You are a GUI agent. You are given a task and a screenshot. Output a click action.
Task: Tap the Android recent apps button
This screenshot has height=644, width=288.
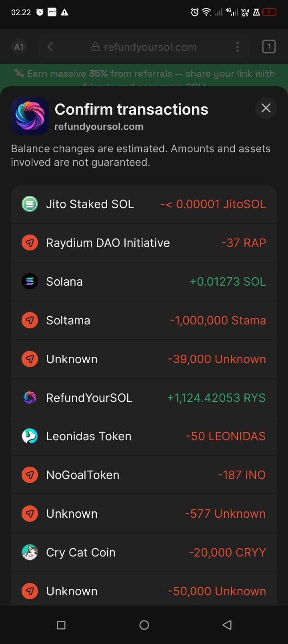[61, 625]
